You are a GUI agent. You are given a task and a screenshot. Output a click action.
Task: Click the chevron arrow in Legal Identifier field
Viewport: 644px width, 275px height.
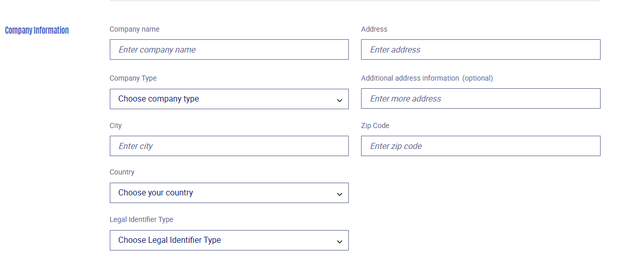340,242
